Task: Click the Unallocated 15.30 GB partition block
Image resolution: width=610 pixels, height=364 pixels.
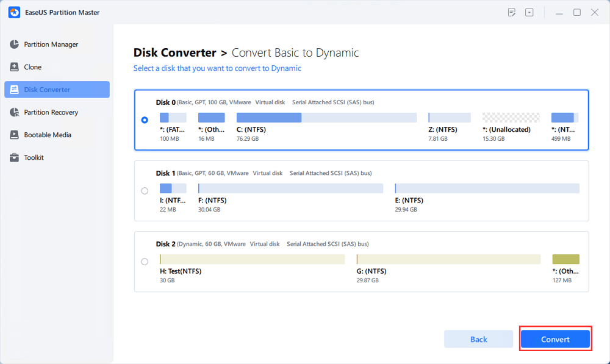Action: click(x=511, y=118)
